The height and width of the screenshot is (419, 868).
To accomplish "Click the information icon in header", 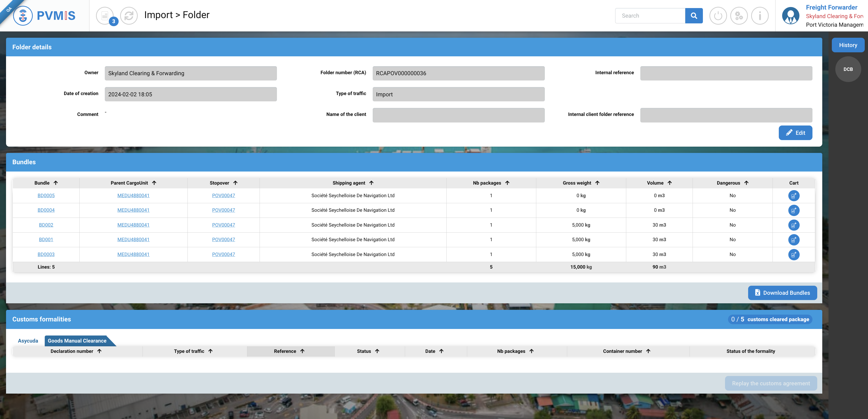I will [759, 16].
